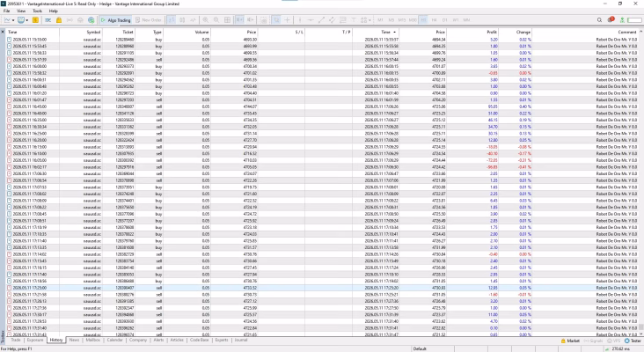Select the horizontal line drawing tool
This screenshot has height=352, width=644.
[311, 19]
